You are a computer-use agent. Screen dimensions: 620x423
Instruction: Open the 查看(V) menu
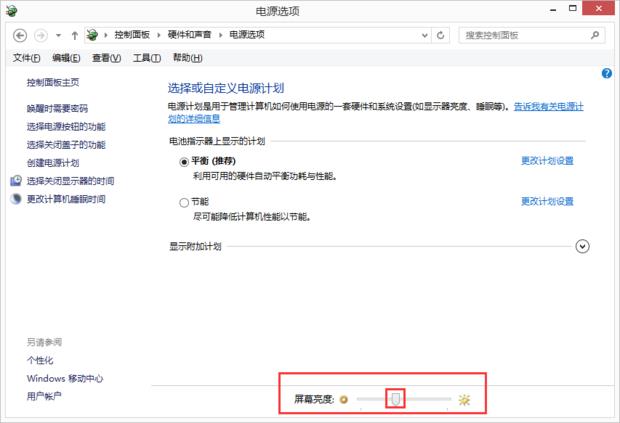(106, 58)
